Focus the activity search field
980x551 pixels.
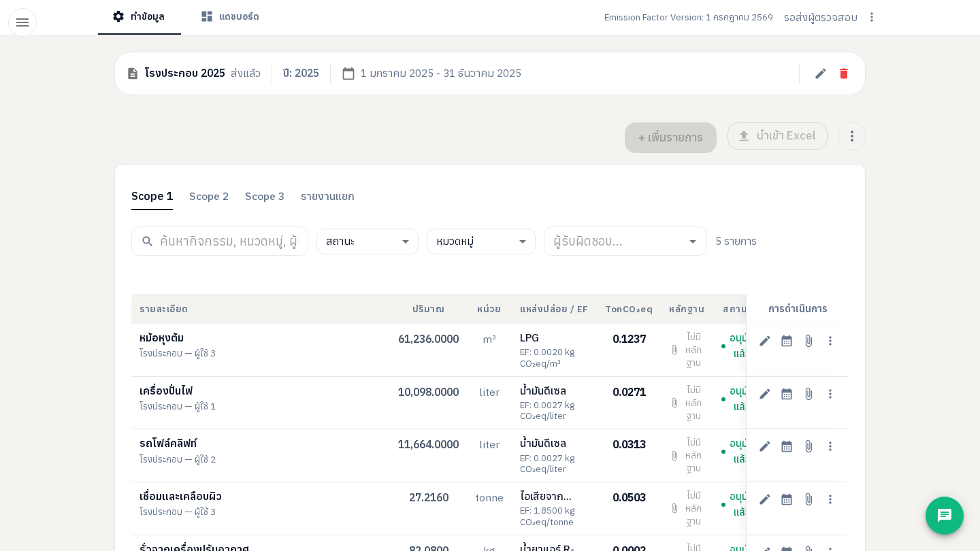point(220,241)
